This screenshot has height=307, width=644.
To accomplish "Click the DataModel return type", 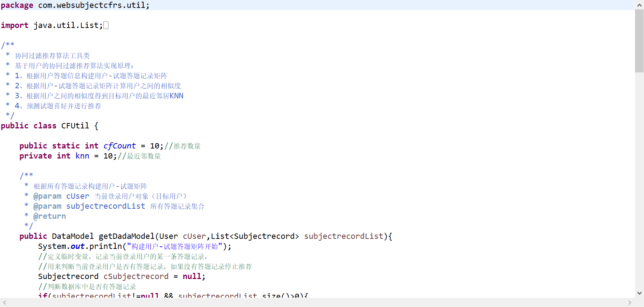I will tap(73, 236).
